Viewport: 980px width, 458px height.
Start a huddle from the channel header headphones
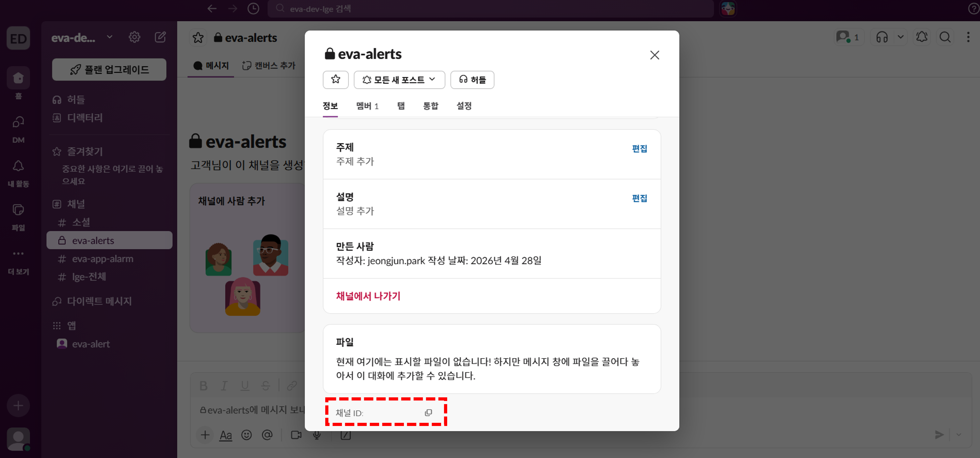coord(882,37)
